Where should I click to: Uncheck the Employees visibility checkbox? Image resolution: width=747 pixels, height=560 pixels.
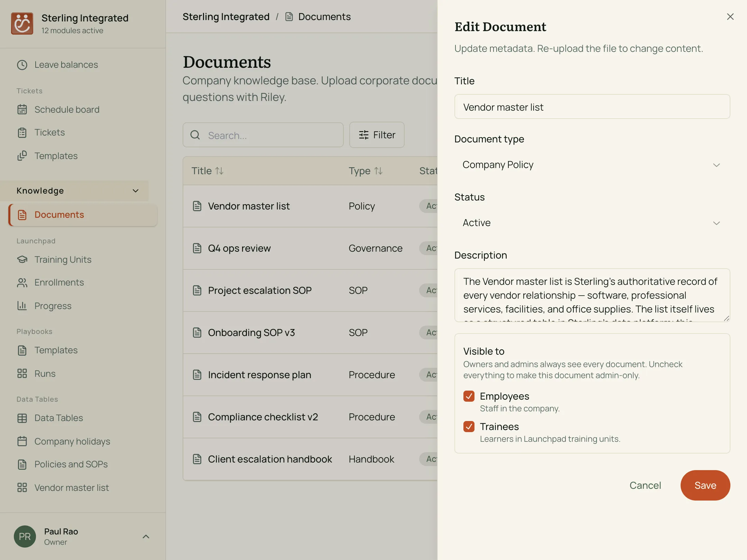tap(469, 396)
